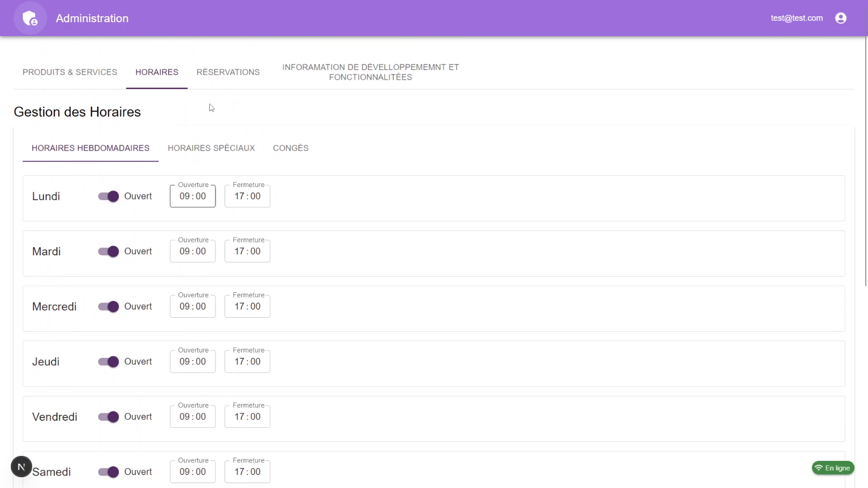The width and height of the screenshot is (868, 488).
Task: Switch to Produits & Services tab
Action: coord(70,72)
